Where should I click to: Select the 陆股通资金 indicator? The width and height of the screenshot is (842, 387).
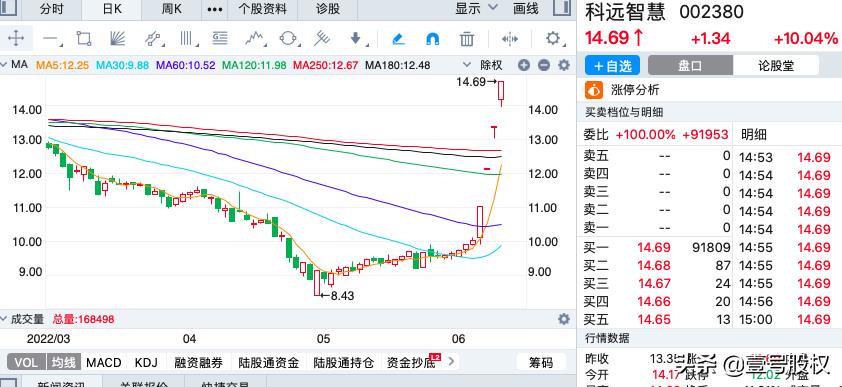pos(268,362)
